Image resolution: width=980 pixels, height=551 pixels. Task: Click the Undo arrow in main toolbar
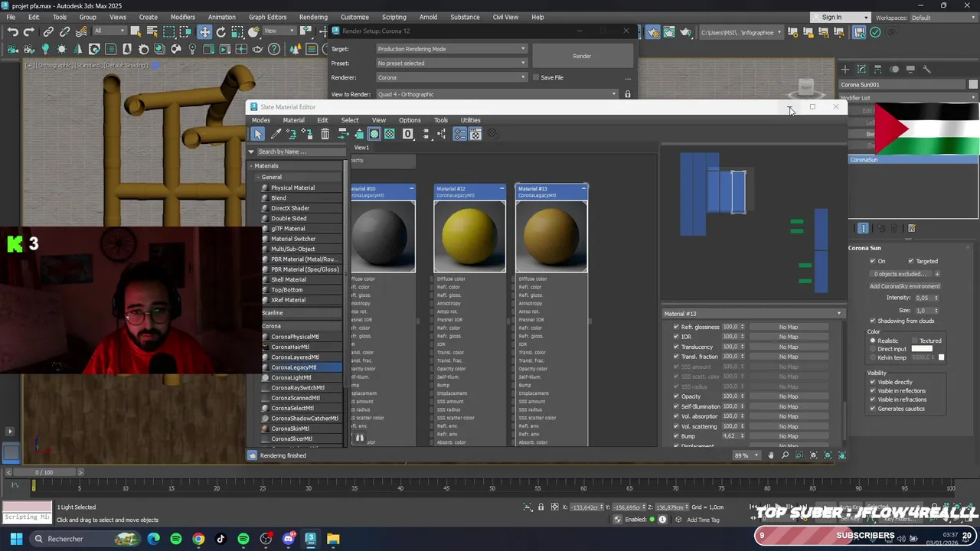[x=13, y=32]
